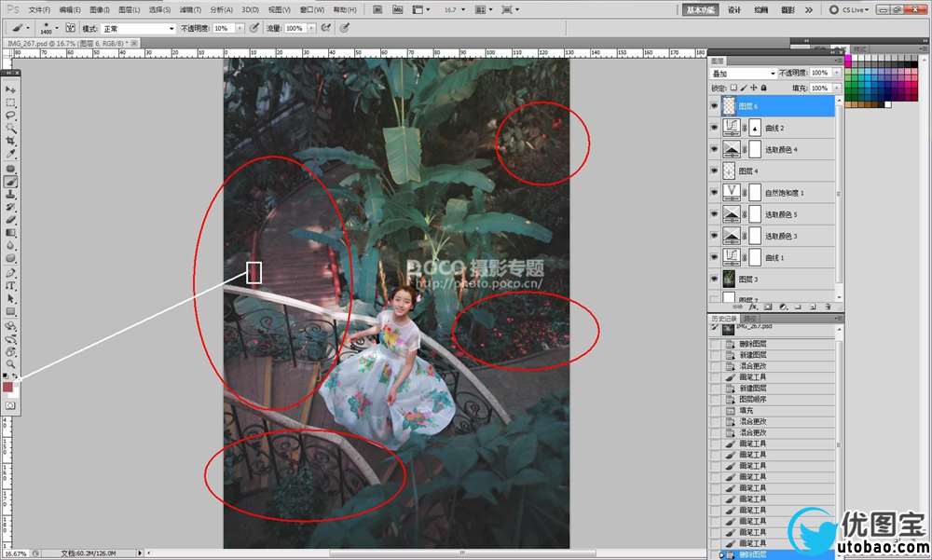Open brush opacity slider arrow

click(240, 28)
